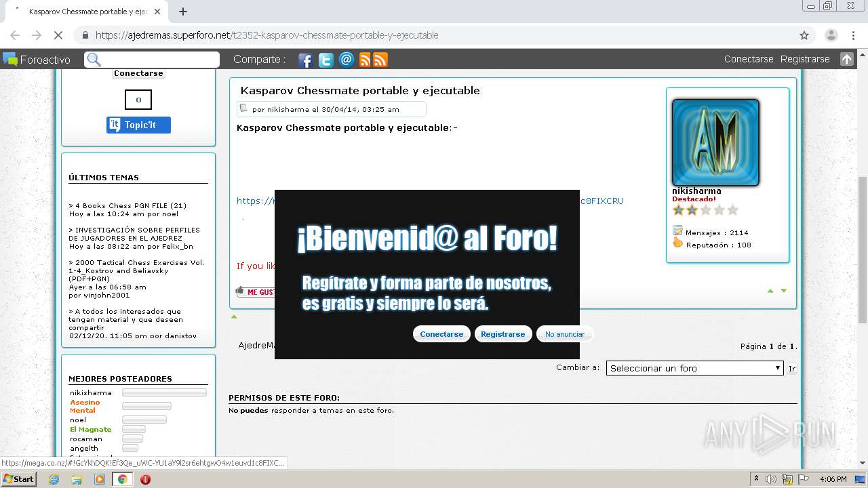The width and height of the screenshot is (868, 488).
Task: Open the file explorer taskbar icon
Action: tap(77, 479)
